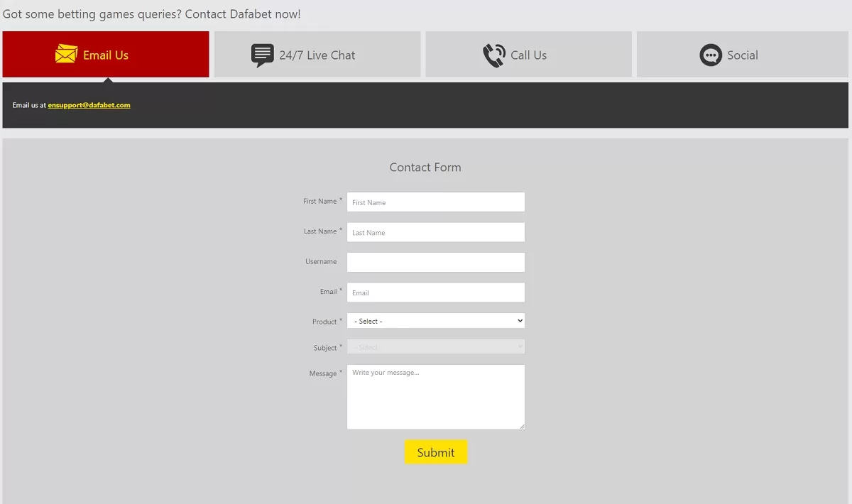The height and width of the screenshot is (504, 852).
Task: Click the First Name field label
Action: [320, 202]
